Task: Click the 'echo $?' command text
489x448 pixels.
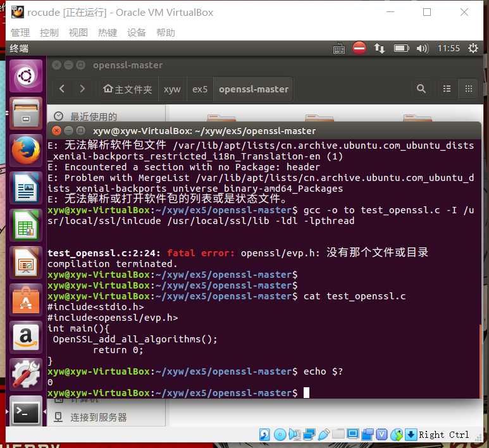Action: point(323,371)
